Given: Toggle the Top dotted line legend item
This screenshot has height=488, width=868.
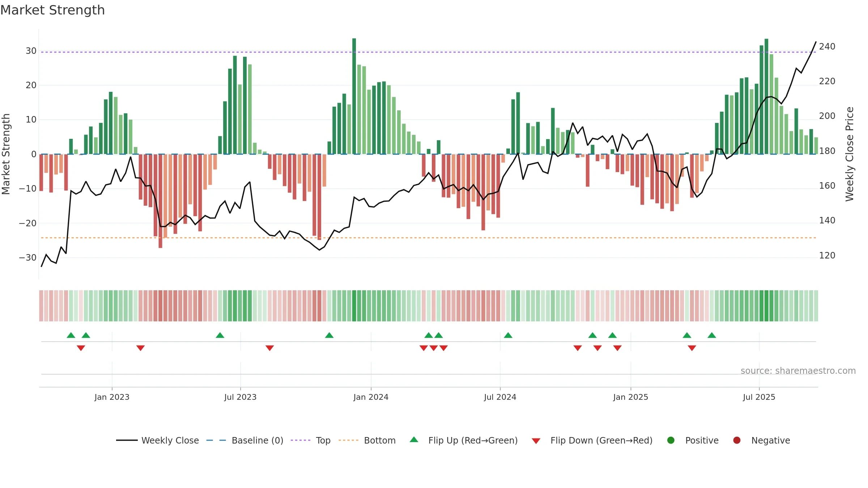Looking at the screenshot, I should (311, 440).
